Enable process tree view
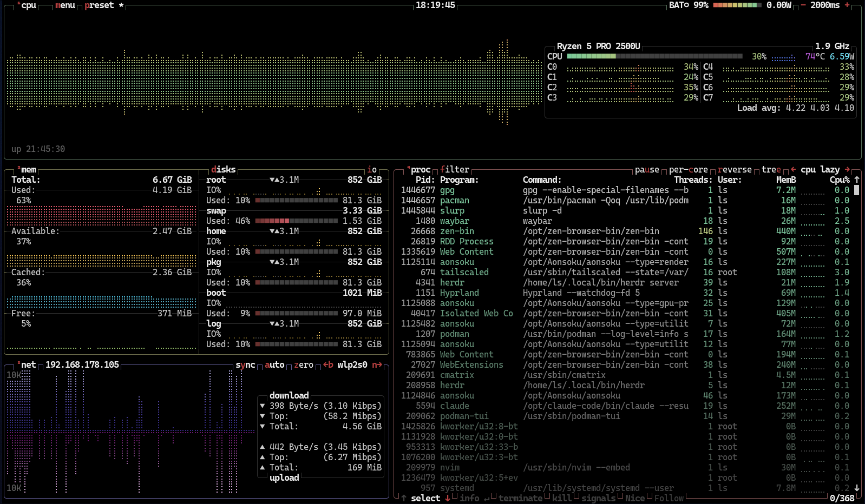The height and width of the screenshot is (504, 865). 771,169
